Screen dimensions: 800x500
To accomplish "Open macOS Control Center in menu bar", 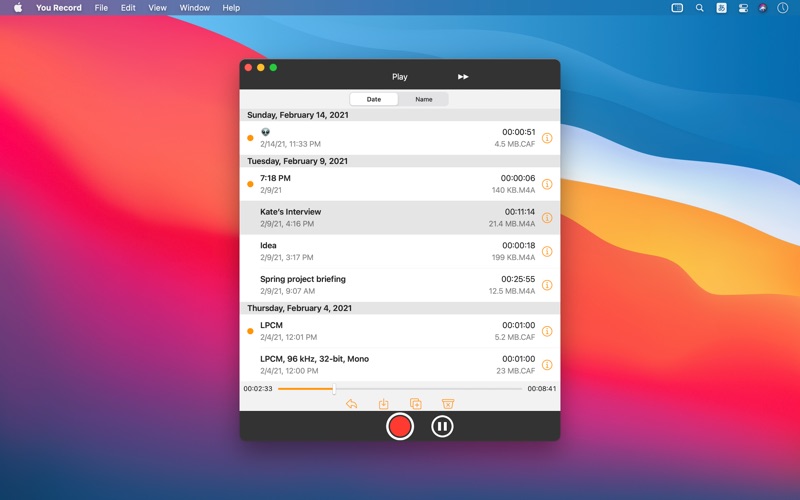I will click(743, 8).
